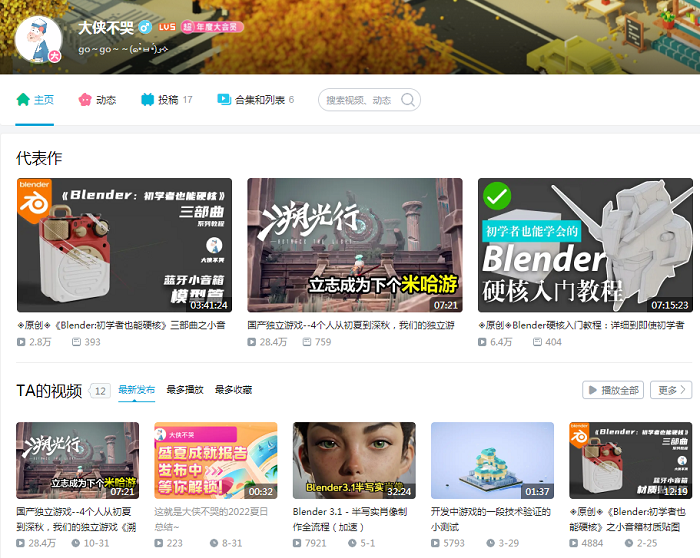Open title ◈原创◈Blender硬核入门教程

[x=581, y=325]
